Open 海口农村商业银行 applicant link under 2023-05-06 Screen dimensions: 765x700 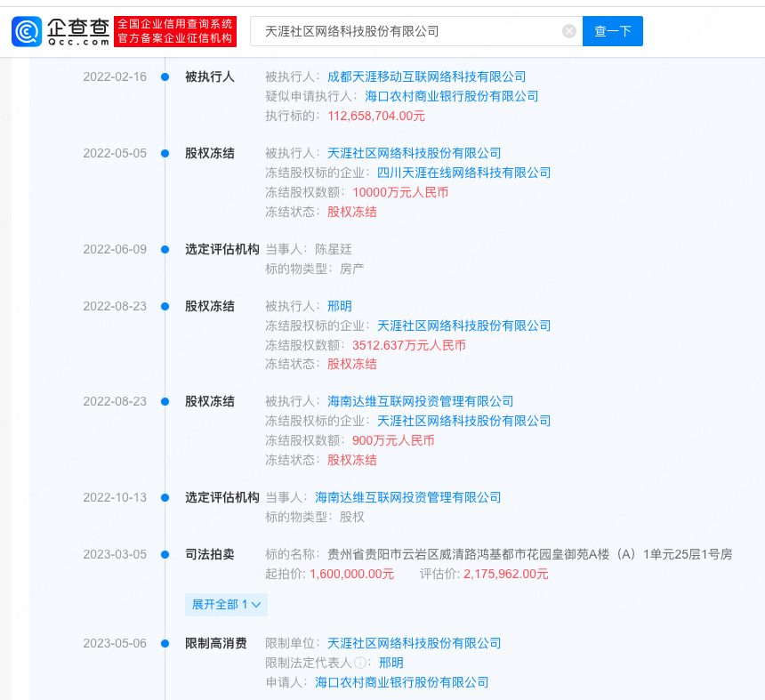pyautogui.click(x=401, y=682)
